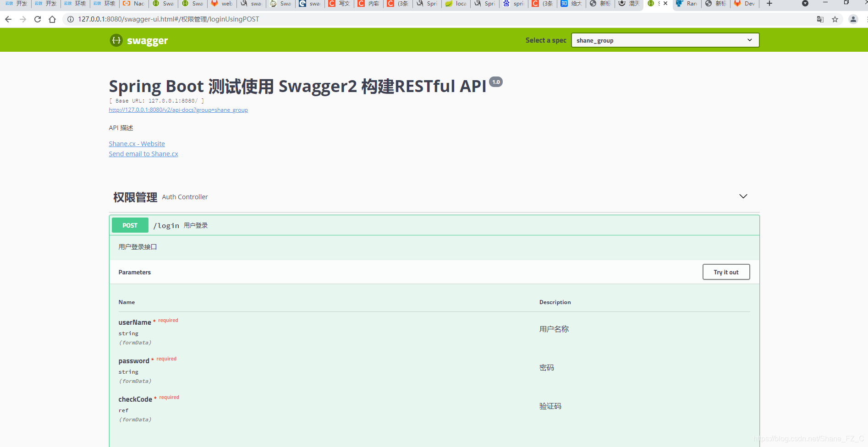Click the Parameters section header
This screenshot has width=868, height=447.
pos(135,272)
